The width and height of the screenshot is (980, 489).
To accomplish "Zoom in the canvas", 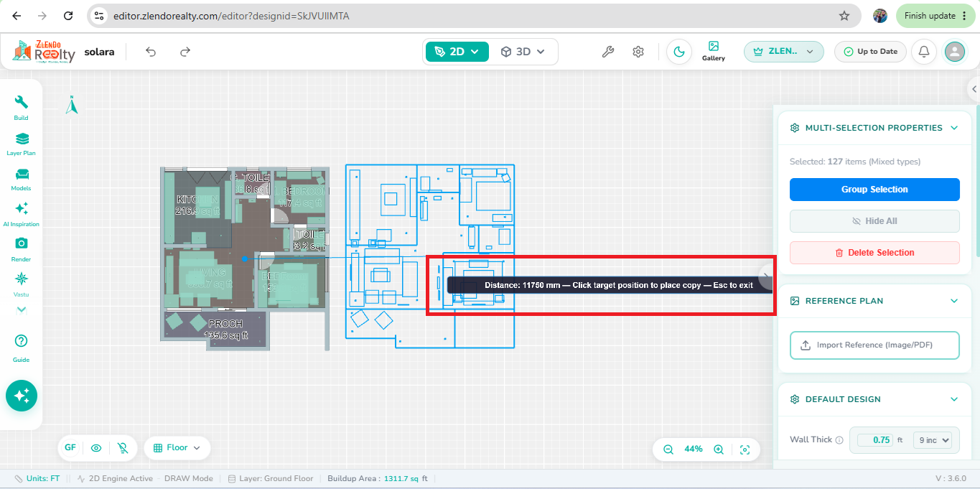I will (719, 449).
